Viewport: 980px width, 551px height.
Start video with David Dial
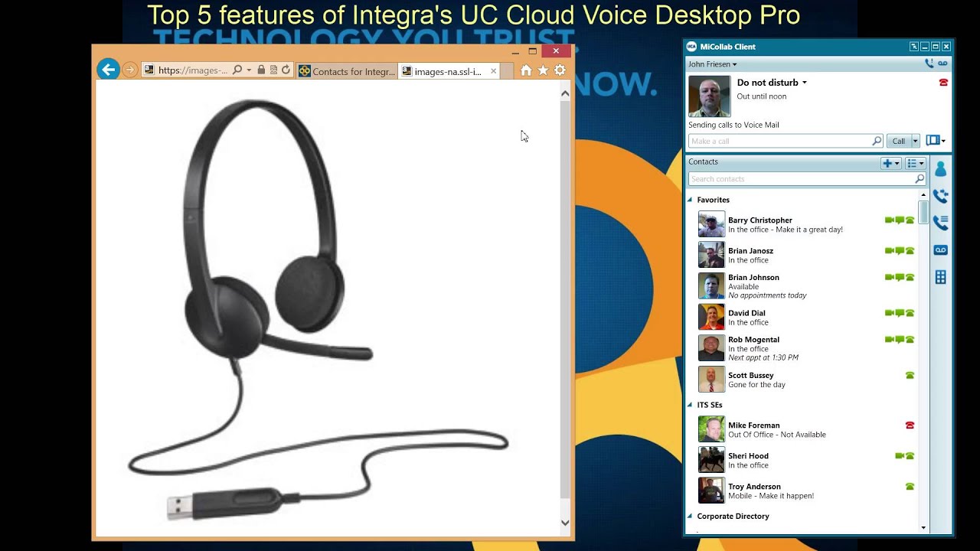[x=890, y=313]
